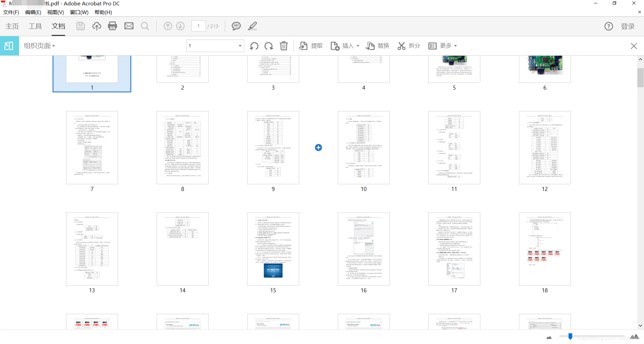Click the 拆分 split document button
644x344 pixels.
pos(409,46)
